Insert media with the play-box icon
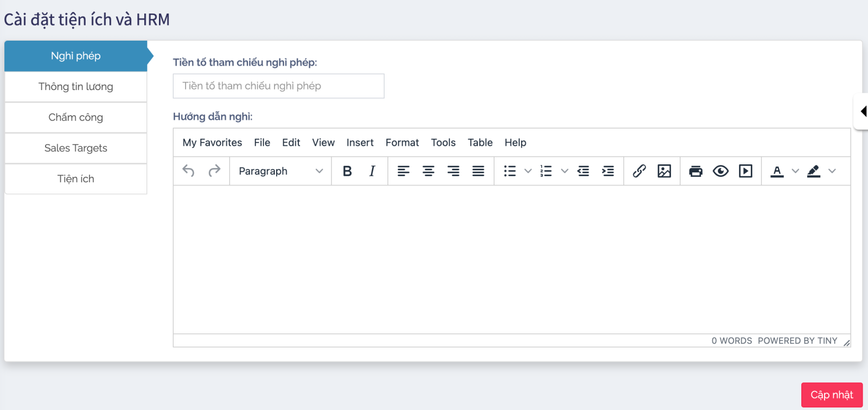The height and width of the screenshot is (410, 868). click(x=745, y=171)
